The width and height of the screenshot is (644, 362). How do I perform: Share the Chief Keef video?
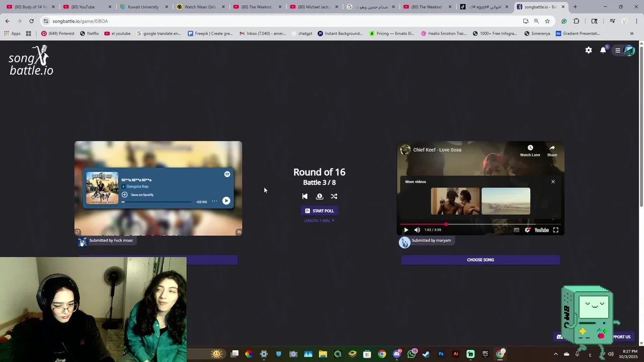click(552, 151)
